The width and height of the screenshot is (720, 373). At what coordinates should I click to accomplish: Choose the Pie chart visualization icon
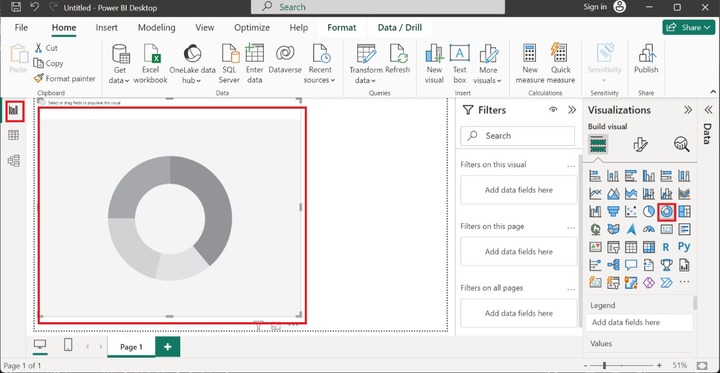pyautogui.click(x=648, y=211)
